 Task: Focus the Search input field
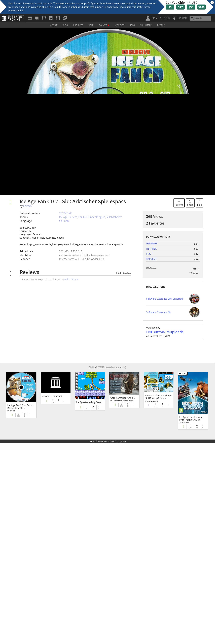point(200,18)
